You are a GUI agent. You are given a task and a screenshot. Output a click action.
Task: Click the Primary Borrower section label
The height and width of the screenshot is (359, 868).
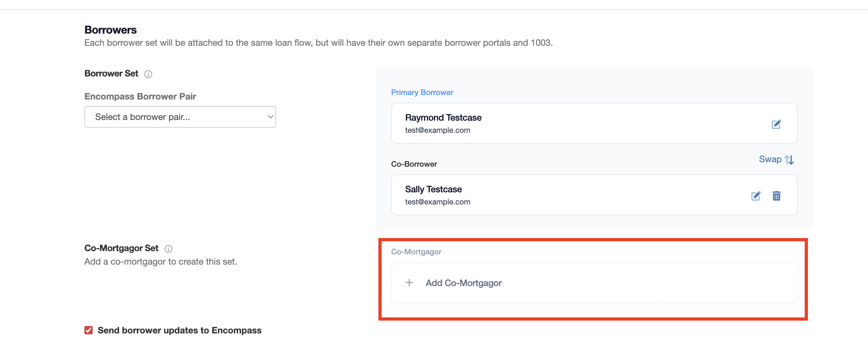[422, 92]
